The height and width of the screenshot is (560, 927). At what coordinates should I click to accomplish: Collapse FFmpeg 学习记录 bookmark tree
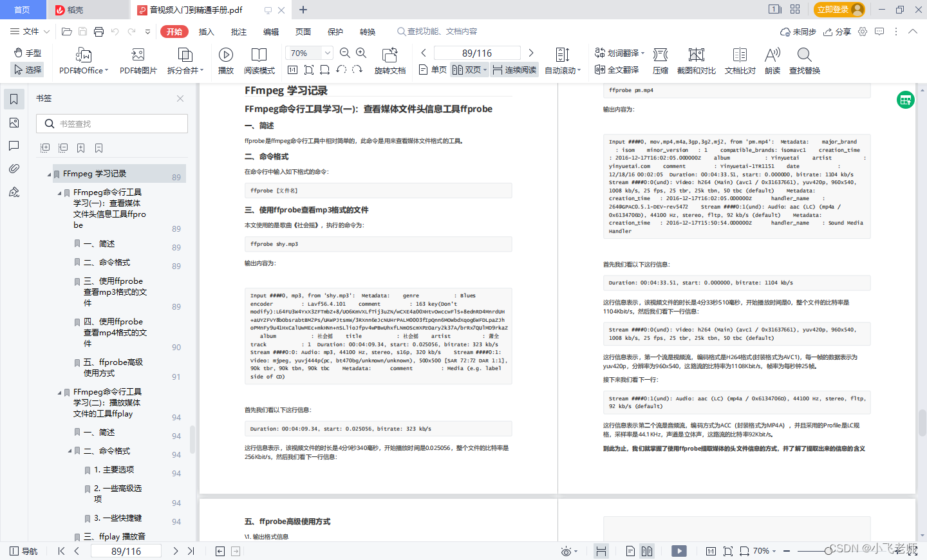coord(50,174)
